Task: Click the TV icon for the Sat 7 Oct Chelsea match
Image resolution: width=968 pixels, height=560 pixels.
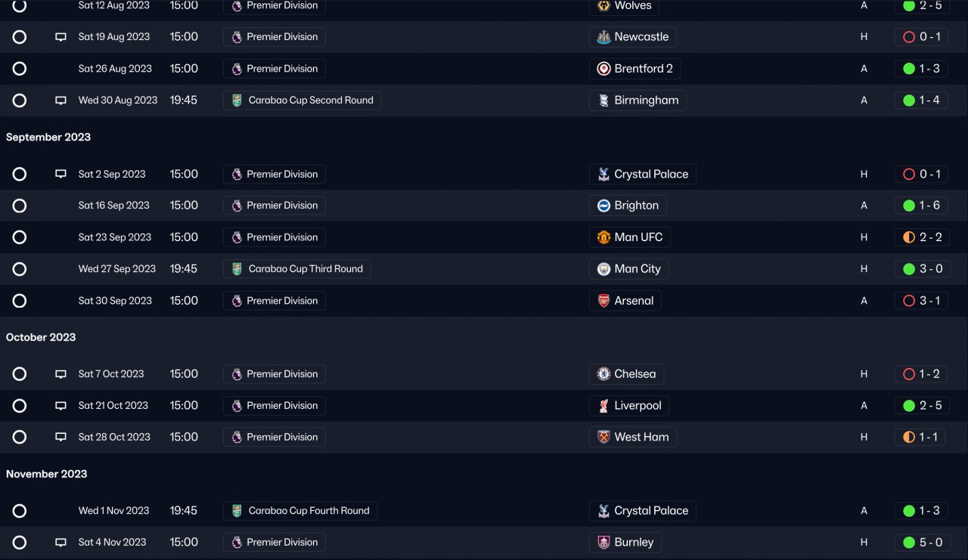Action: tap(61, 374)
